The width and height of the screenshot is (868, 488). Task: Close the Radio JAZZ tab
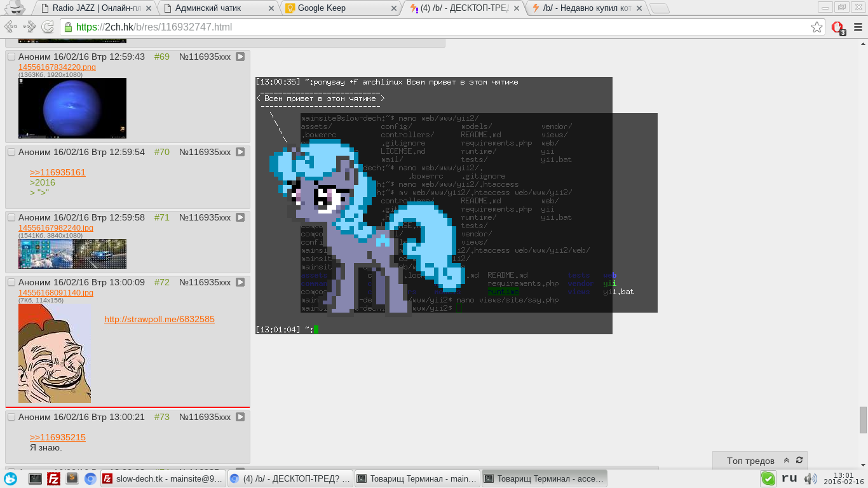click(148, 8)
